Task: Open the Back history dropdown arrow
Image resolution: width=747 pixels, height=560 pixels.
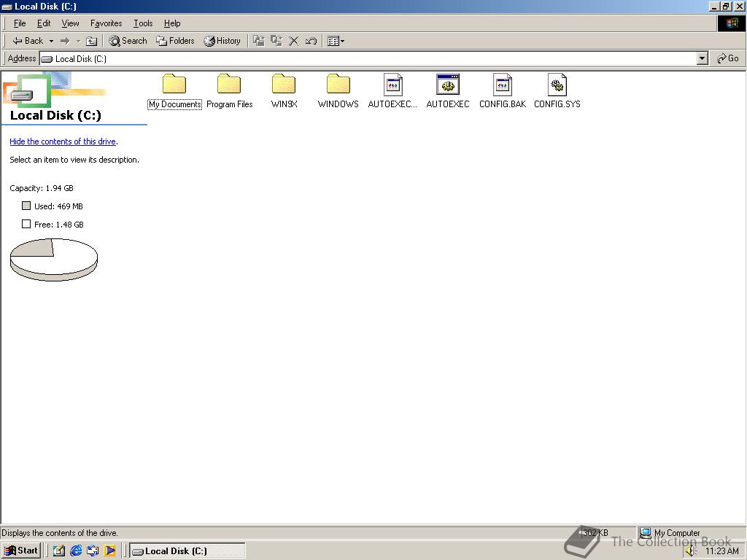Action: click(52, 41)
